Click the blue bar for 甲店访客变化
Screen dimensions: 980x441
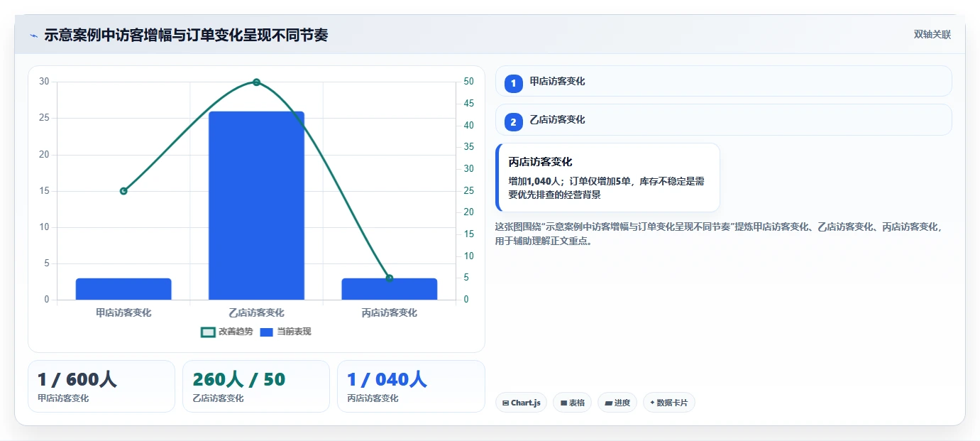[x=123, y=289]
